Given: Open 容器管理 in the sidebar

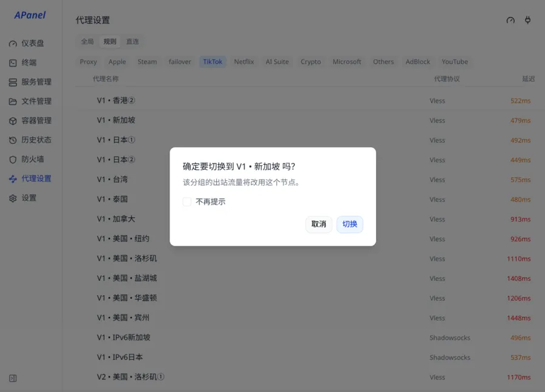Looking at the screenshot, I should pos(31,121).
